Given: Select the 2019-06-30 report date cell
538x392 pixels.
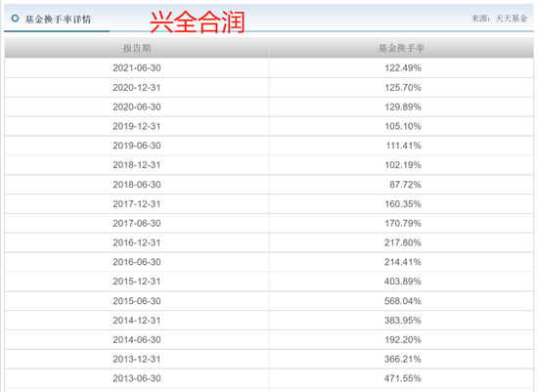Looking at the screenshot, I should pos(137,146).
